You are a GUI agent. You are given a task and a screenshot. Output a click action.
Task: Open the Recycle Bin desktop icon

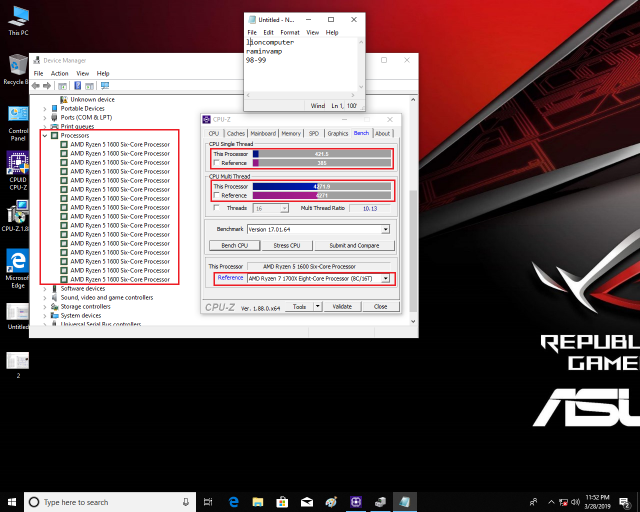click(x=16, y=68)
